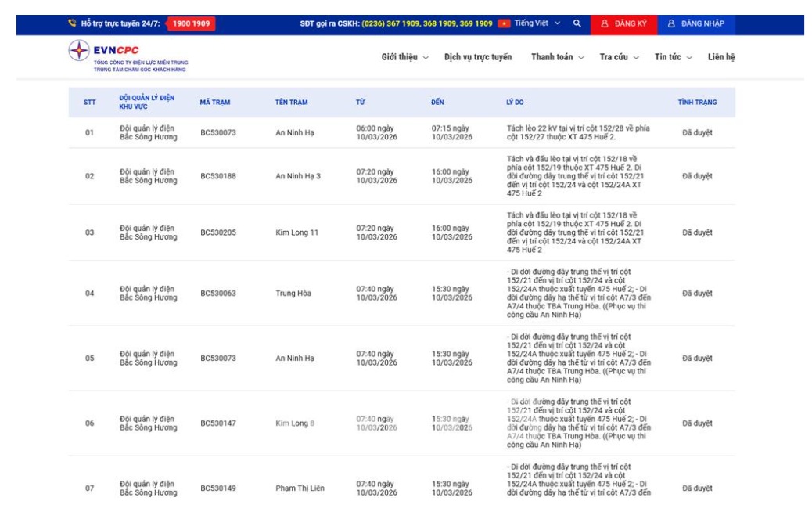This screenshot has height=519, width=812.
Task: Open Dịch vụ trực tuyến menu item
Action: pyautogui.click(x=478, y=57)
